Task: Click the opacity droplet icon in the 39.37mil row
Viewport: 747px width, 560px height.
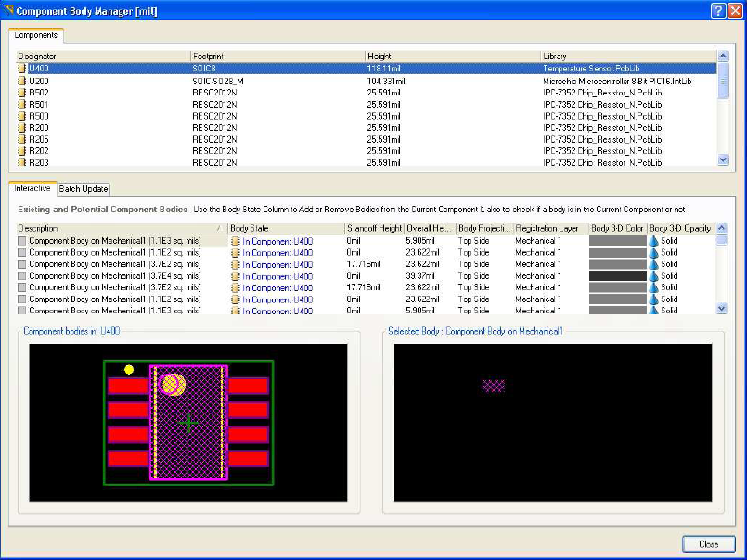Action: click(653, 276)
